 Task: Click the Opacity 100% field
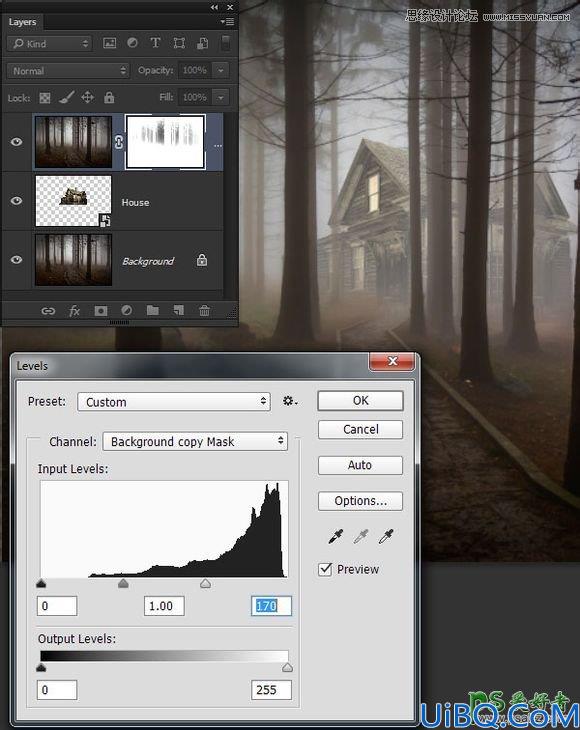click(195, 70)
